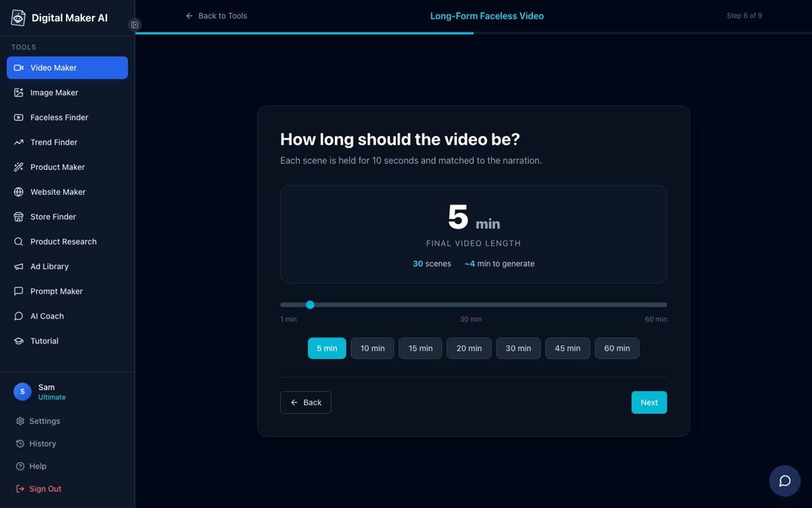Click the Product Maker wand icon
The image size is (812, 508).
pyautogui.click(x=18, y=167)
